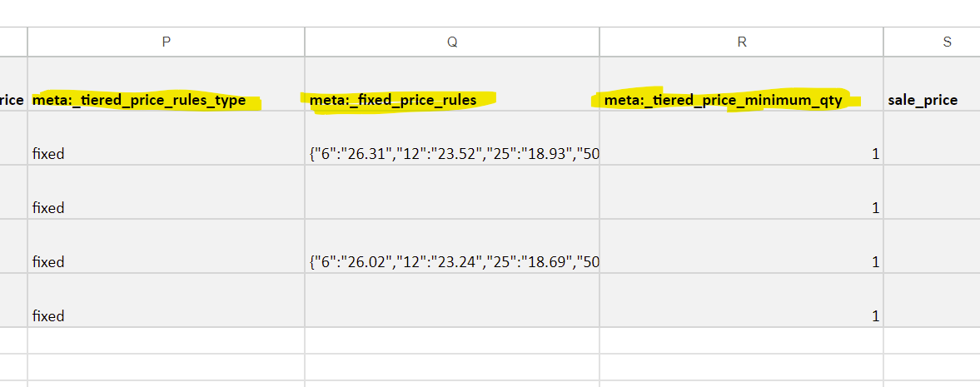
Task: Select the first empty cell below column P data
Action: [x=167, y=340]
